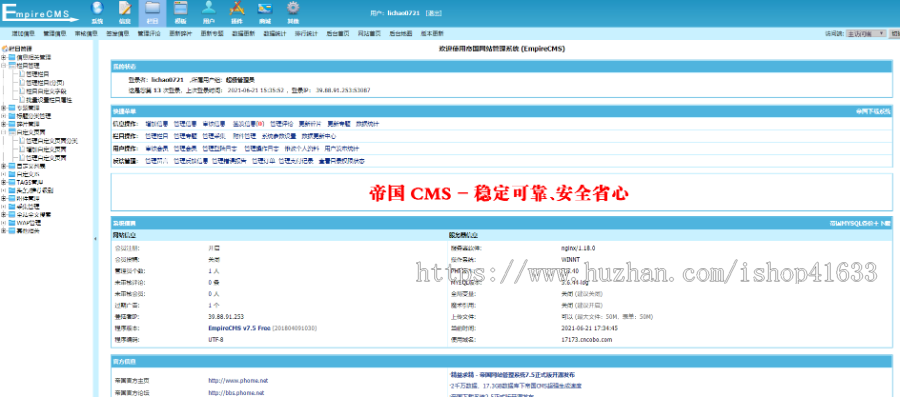900x397 pixels.
Task: Open 查看用户权限状态 link in quick menu
Action: point(342,161)
